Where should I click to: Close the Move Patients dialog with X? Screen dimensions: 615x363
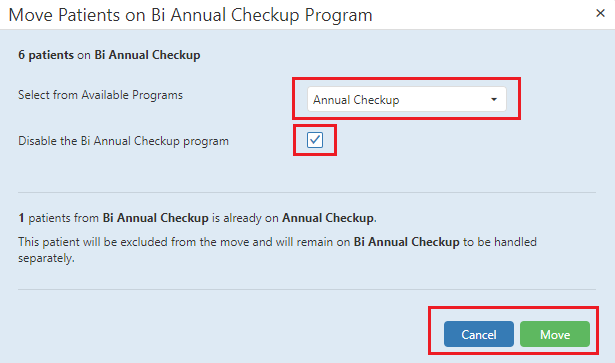pos(600,13)
